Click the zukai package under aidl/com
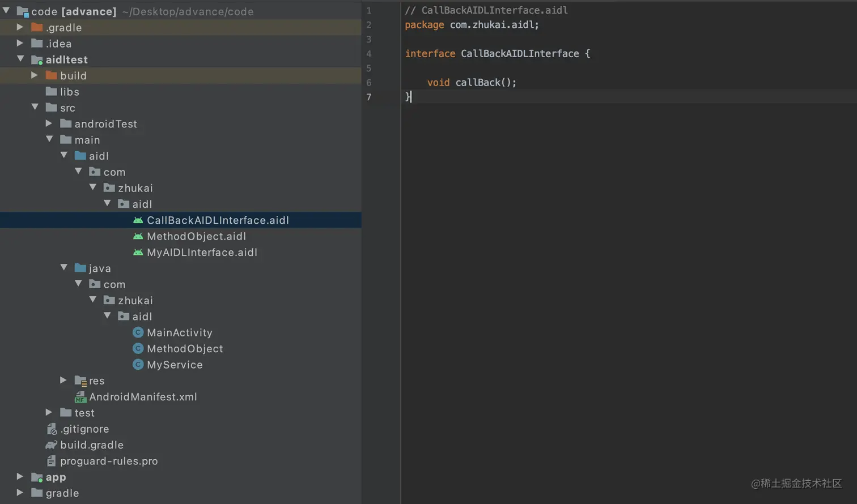This screenshot has width=857, height=504. (x=135, y=188)
